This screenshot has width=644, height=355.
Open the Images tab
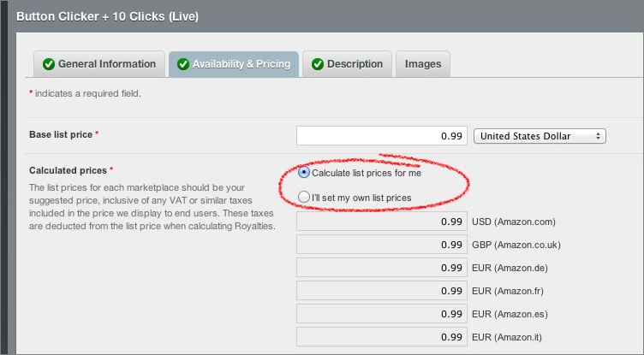click(423, 64)
